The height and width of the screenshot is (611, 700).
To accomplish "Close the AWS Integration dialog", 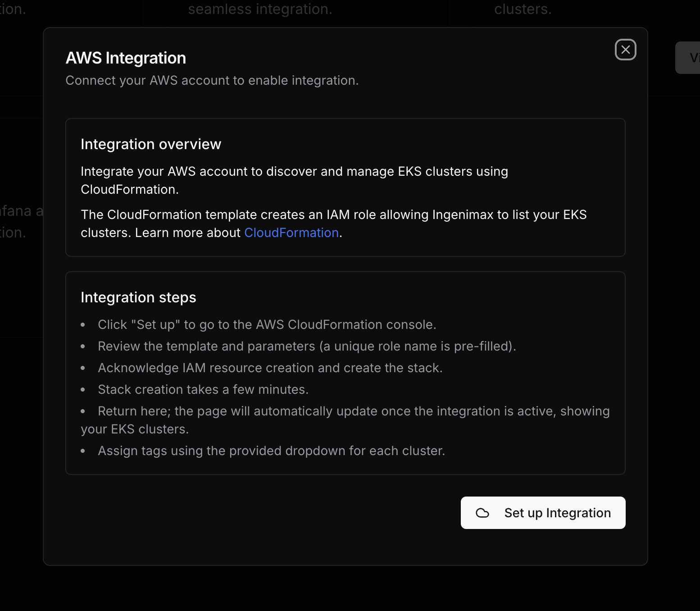I will tap(625, 50).
